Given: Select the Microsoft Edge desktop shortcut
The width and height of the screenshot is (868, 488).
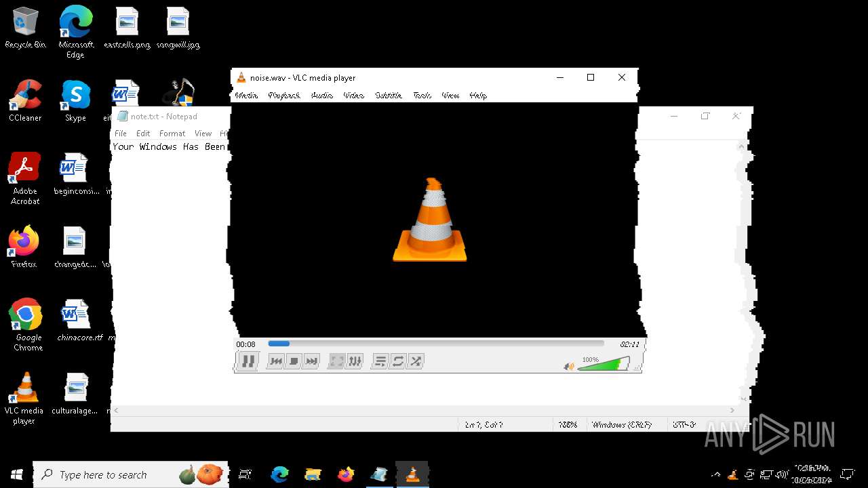Looking at the screenshot, I should click(75, 33).
